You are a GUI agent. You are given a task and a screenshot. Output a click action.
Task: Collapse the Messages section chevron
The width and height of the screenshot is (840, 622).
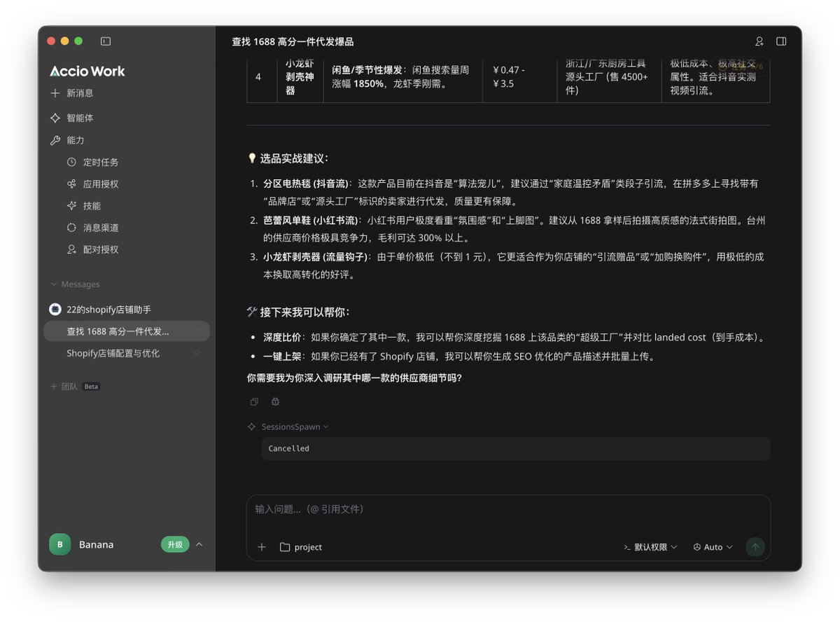53,284
